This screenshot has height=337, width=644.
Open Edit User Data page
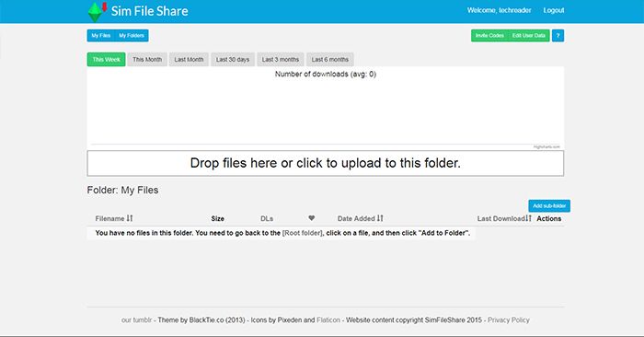[529, 36]
